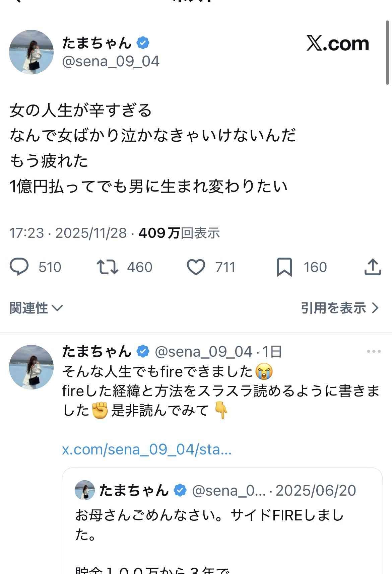Screen dimensions: 392x574
Task: Open the x.com/sena_09_04 status link
Action: pyautogui.click(x=147, y=449)
